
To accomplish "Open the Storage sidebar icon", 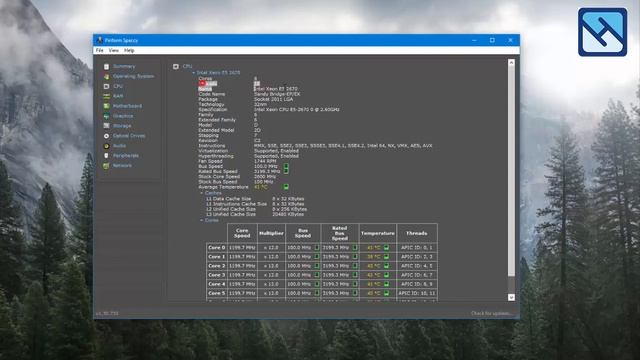I will (107, 126).
